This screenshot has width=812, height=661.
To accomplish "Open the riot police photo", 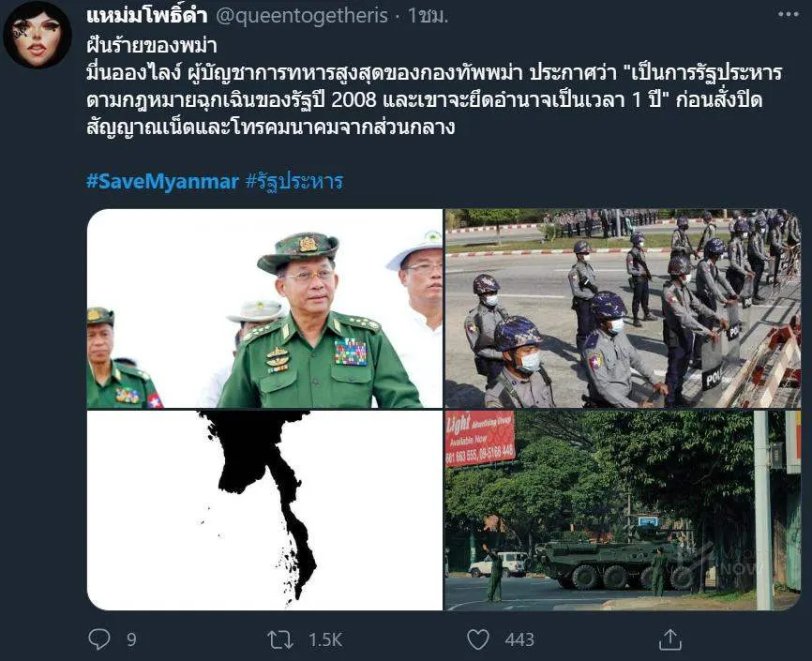I will pos(623,308).
